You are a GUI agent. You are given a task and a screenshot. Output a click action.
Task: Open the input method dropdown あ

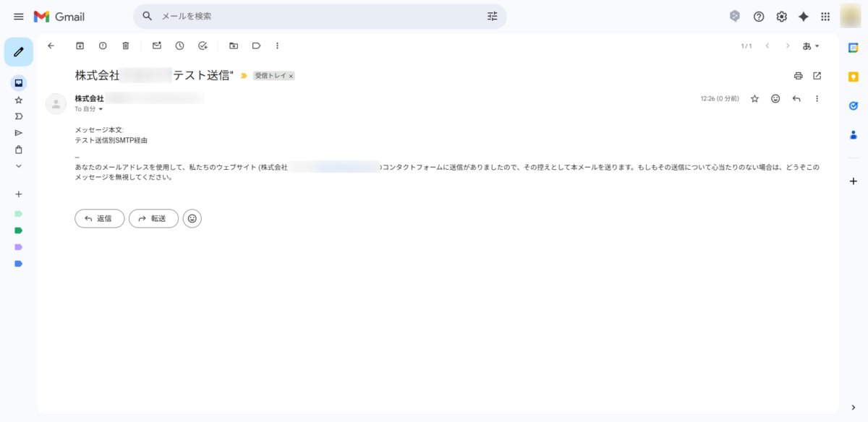pos(811,46)
